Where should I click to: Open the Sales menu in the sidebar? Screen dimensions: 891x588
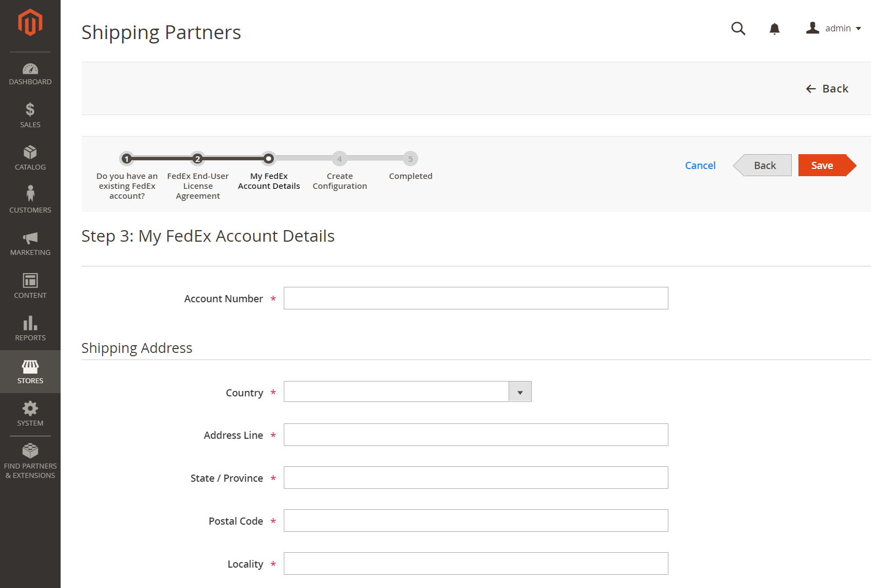(30, 116)
